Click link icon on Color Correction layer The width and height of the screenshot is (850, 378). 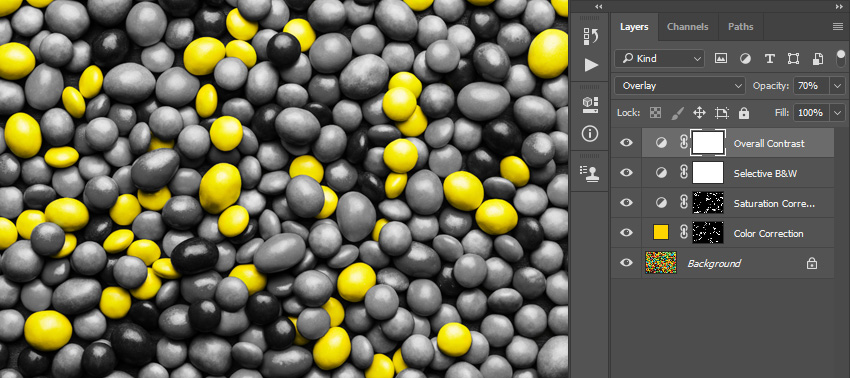(684, 233)
